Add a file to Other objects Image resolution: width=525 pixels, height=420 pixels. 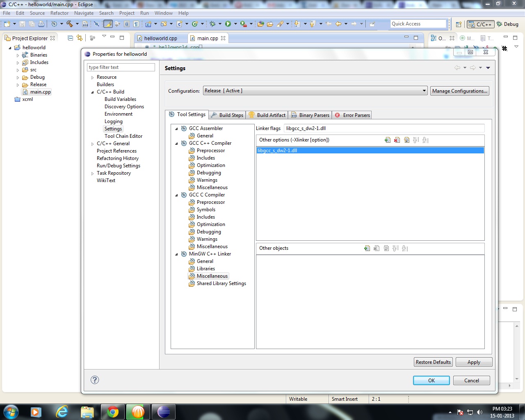tap(367, 248)
